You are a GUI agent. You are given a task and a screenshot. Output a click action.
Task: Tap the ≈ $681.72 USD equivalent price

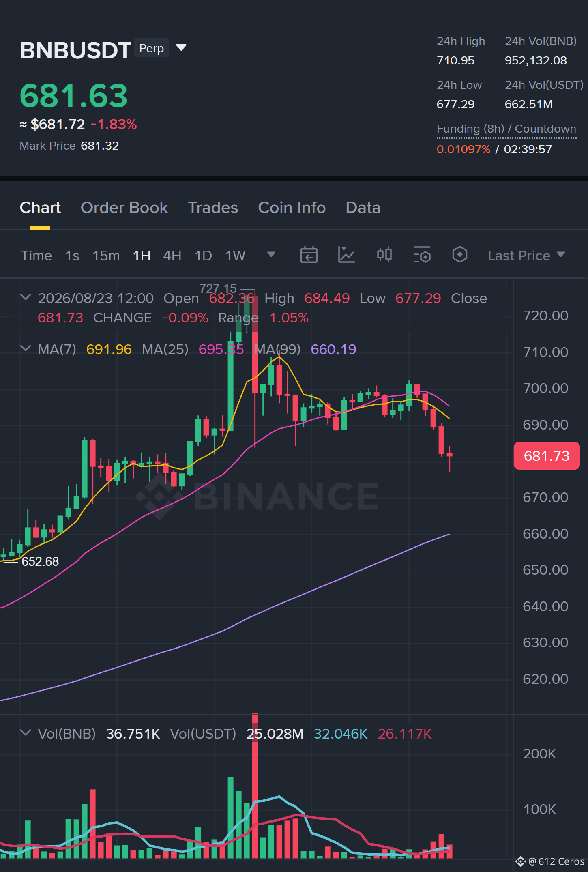tap(52, 124)
